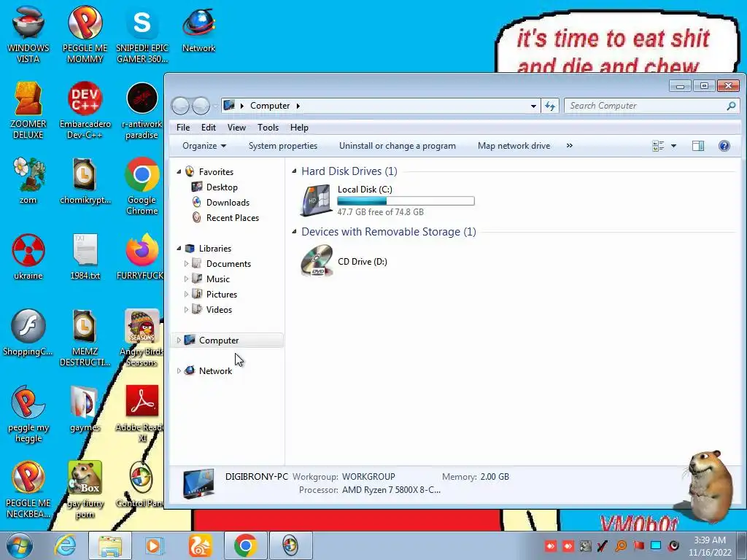Open the Local Disk (C:) drive icon
747x560 pixels.
pyautogui.click(x=317, y=200)
